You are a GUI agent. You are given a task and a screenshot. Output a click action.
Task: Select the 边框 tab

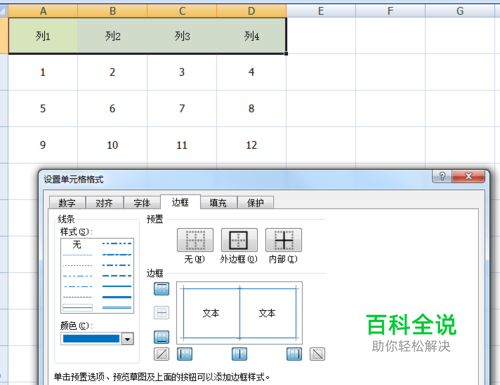click(x=180, y=202)
